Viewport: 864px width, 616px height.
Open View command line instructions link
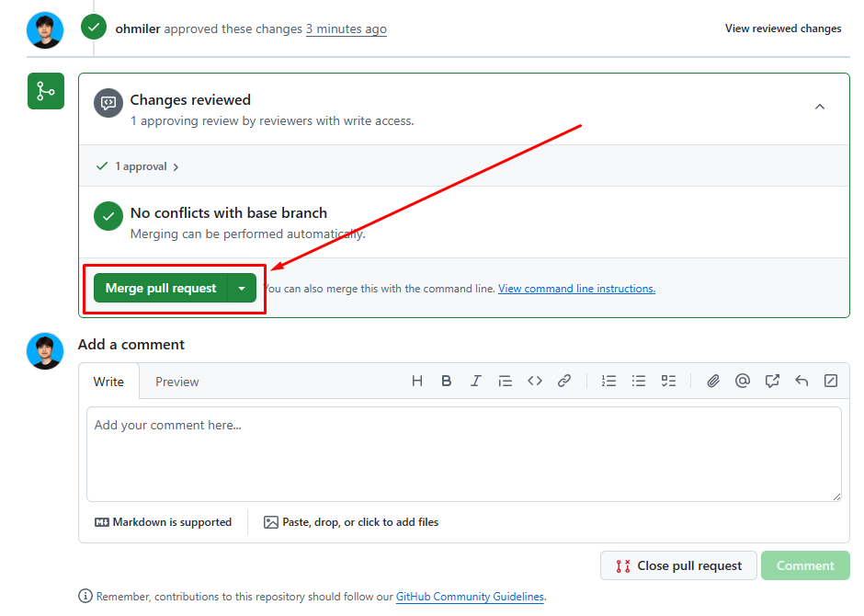576,289
